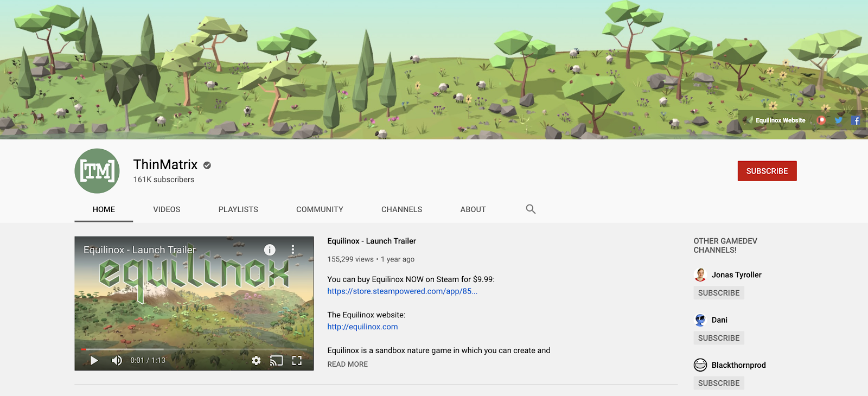This screenshot has height=396, width=868.
Task: Click the Blackthornprod channel name
Action: click(739, 365)
